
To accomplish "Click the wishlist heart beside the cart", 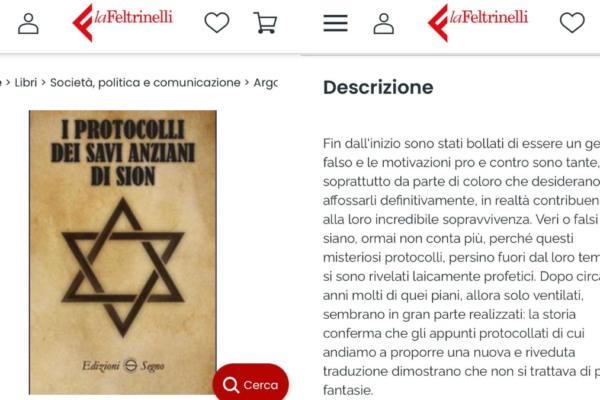I will point(217,23).
